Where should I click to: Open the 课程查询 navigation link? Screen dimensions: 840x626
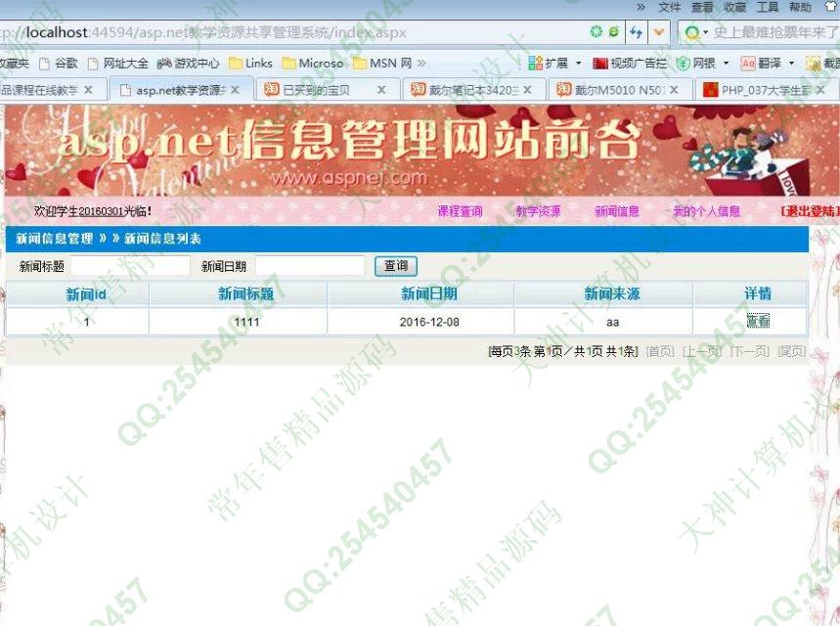[460, 211]
